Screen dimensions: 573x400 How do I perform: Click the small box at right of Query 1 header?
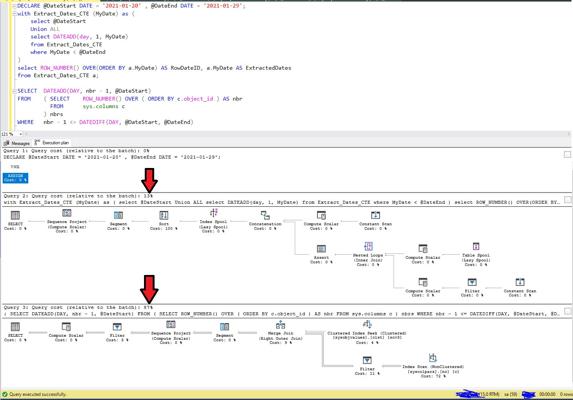567,155
